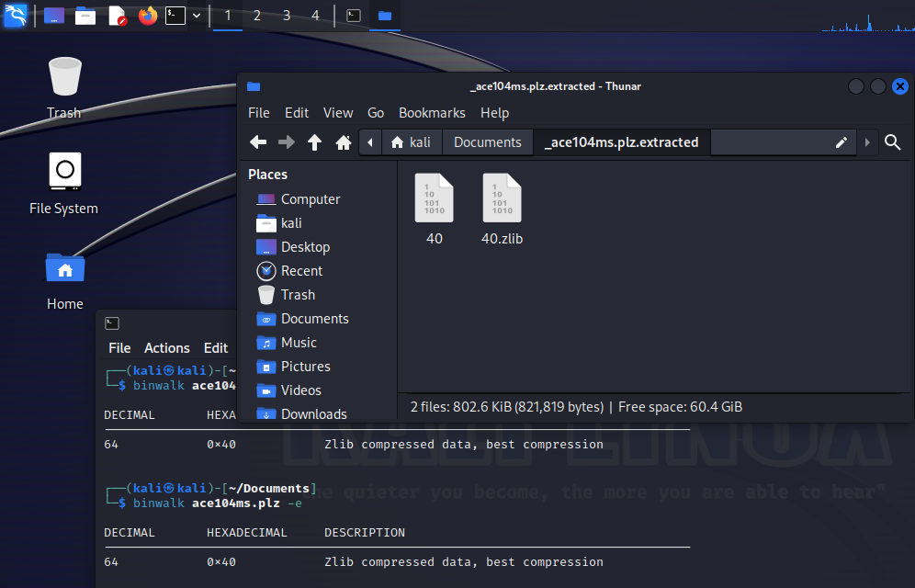This screenshot has width=915, height=588.
Task: Open search with the magnifier icon
Action: tap(892, 141)
